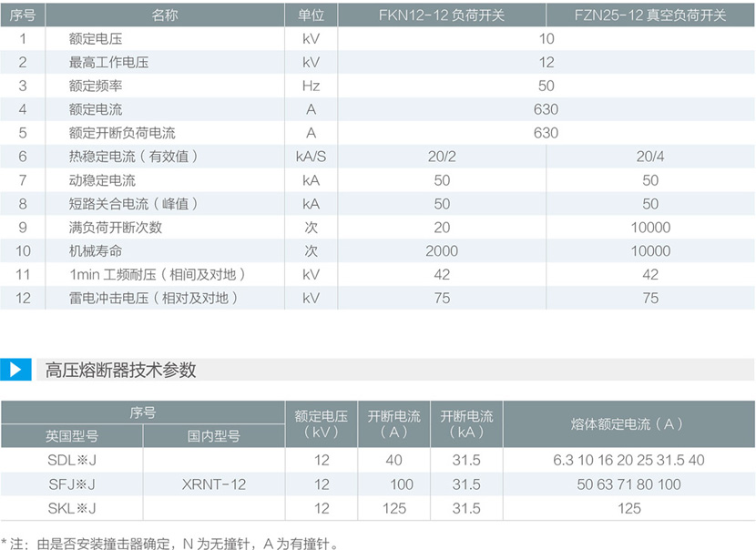
Task: Select the SKL※J model cell
Action: coord(72,508)
